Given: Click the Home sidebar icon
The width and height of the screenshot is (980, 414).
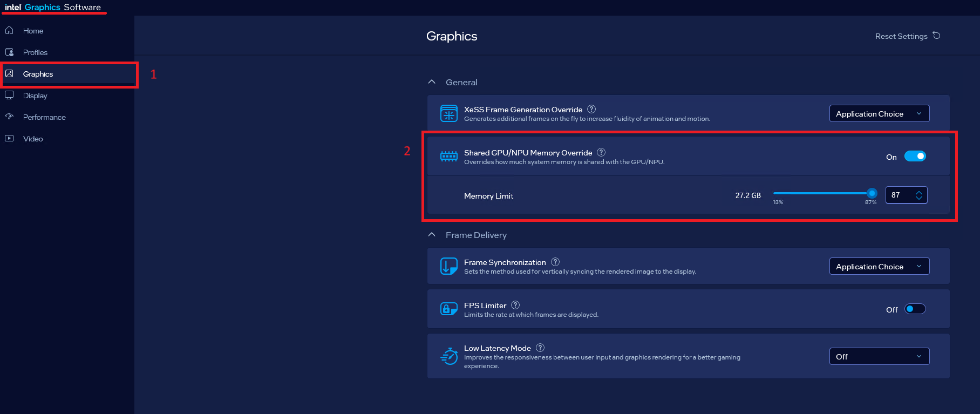Looking at the screenshot, I should pos(9,30).
